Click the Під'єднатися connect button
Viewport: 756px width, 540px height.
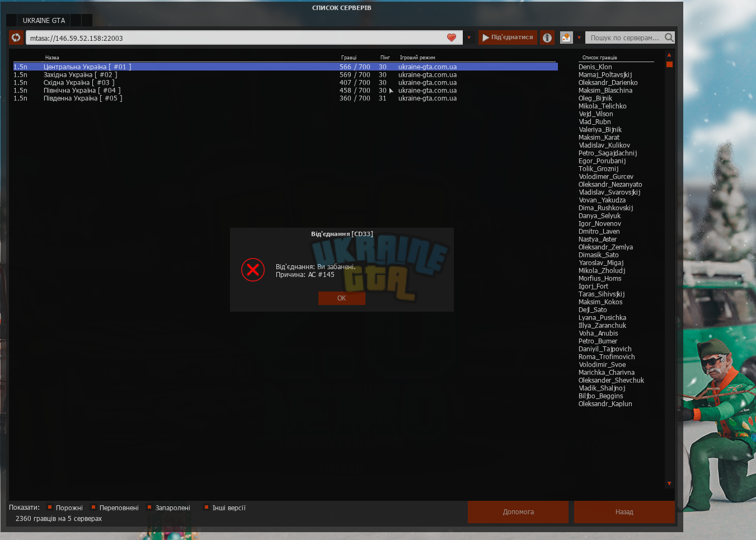[x=508, y=37]
